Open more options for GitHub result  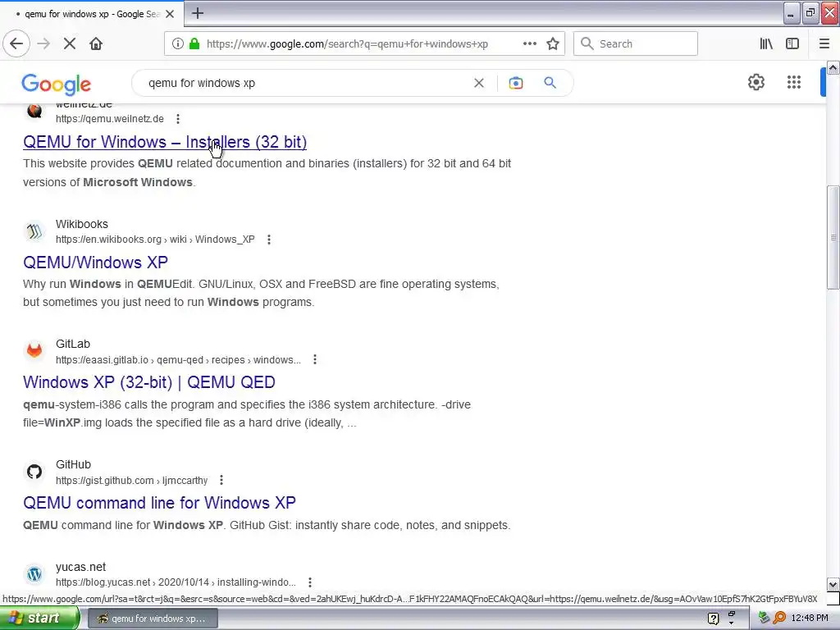pos(221,480)
